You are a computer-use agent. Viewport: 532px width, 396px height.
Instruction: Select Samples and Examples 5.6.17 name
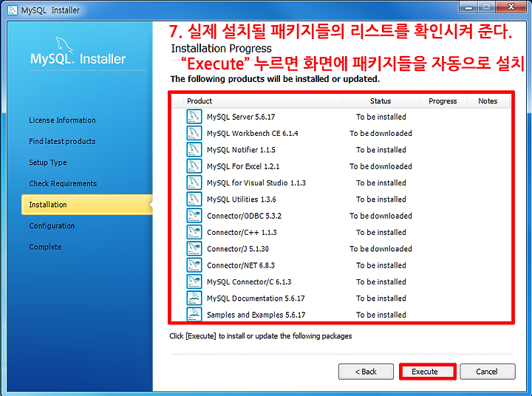(x=256, y=315)
